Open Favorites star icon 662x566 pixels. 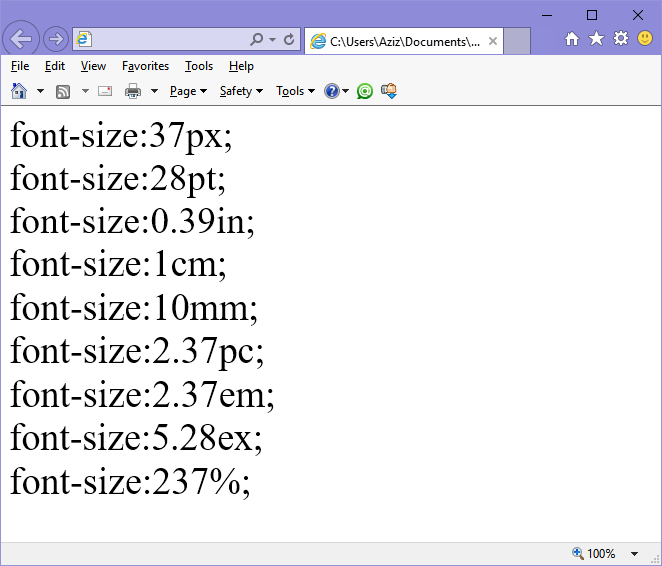click(596, 38)
